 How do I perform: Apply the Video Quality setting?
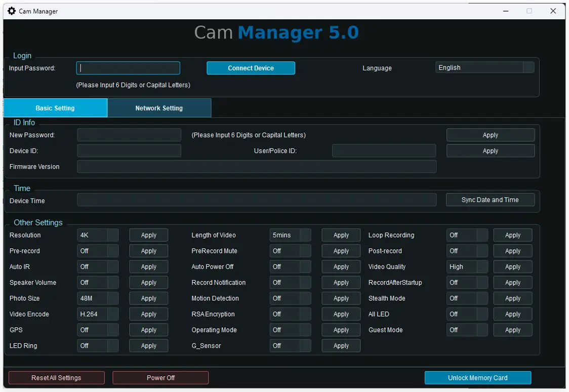click(513, 267)
